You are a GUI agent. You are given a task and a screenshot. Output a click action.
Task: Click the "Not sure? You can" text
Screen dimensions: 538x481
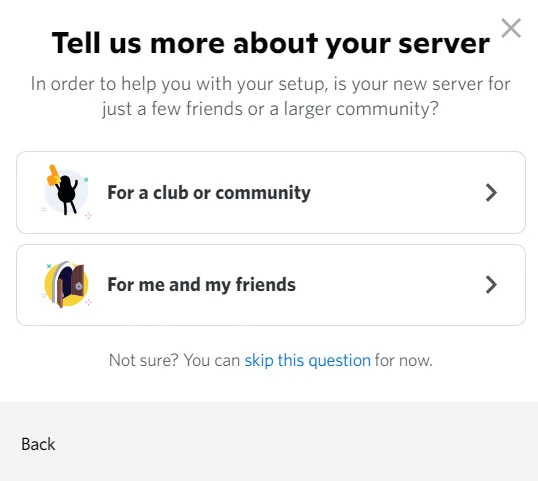click(x=174, y=361)
